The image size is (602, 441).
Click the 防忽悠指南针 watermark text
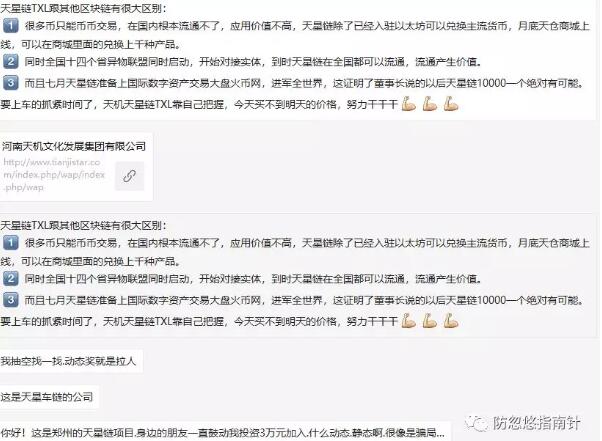coord(536,423)
